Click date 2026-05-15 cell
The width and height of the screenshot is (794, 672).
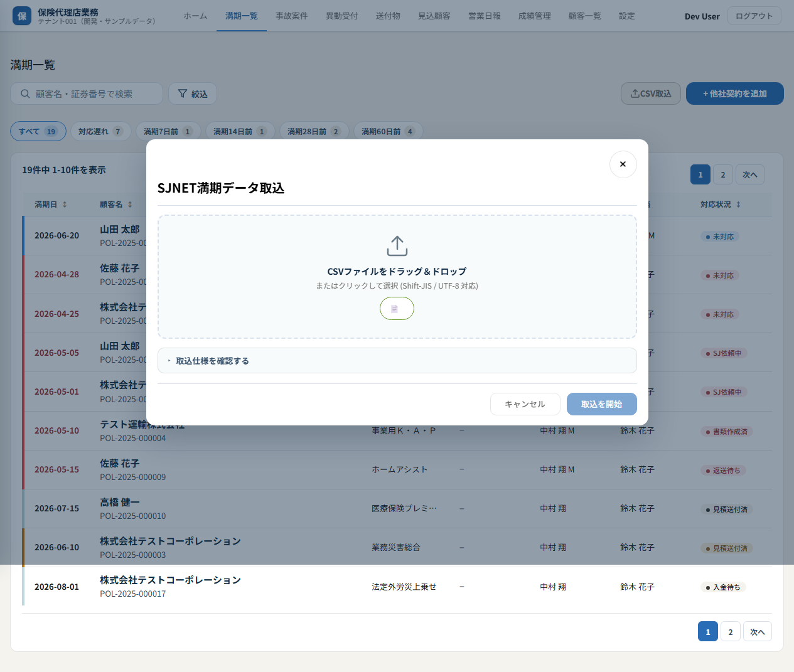(x=57, y=469)
